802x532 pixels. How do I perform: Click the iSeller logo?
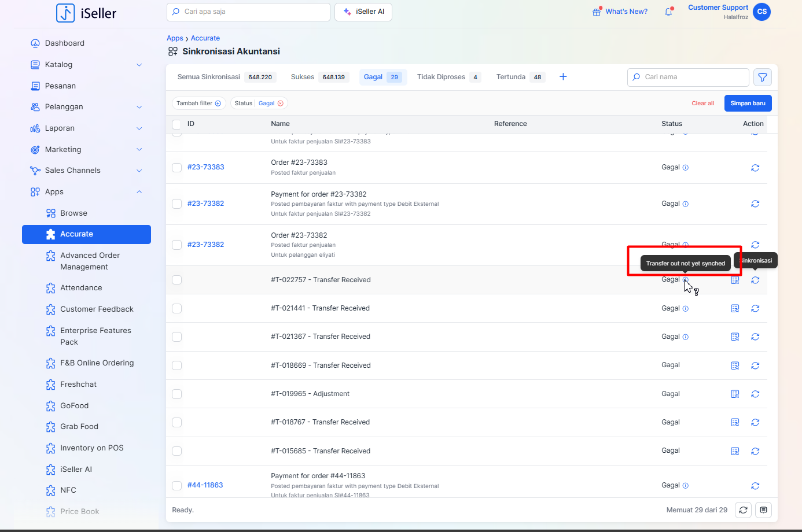[x=86, y=13]
